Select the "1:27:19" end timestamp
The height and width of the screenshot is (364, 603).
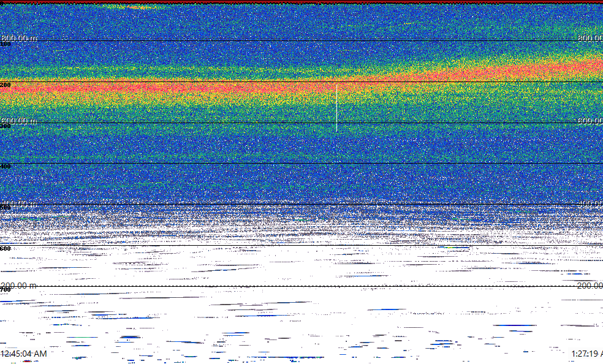pyautogui.click(x=586, y=354)
